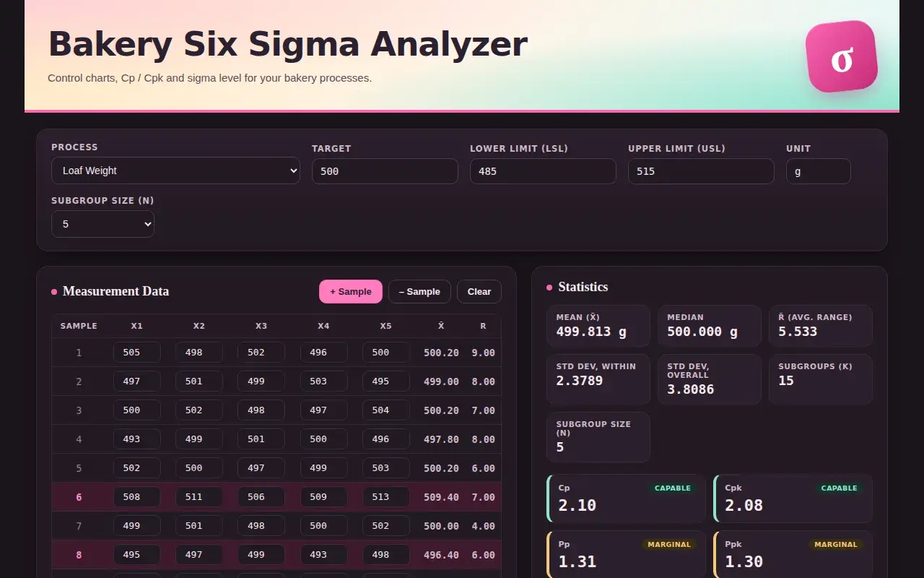Screen dimensions: 924x578
Task: Click the Subgroups (K) card showing 15
Action: click(x=821, y=379)
